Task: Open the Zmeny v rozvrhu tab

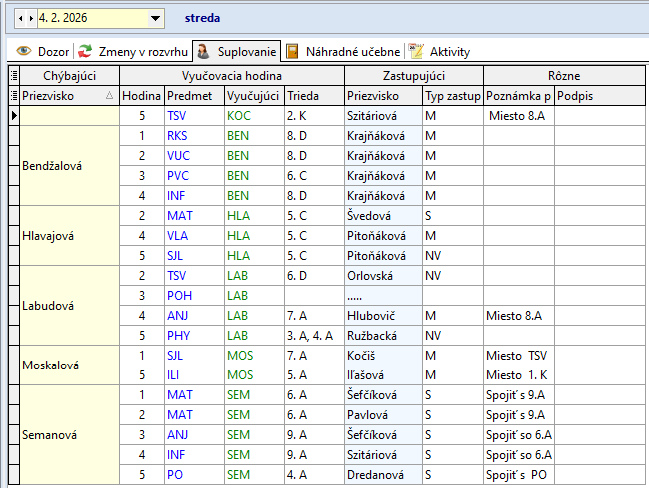Action: click(134, 51)
